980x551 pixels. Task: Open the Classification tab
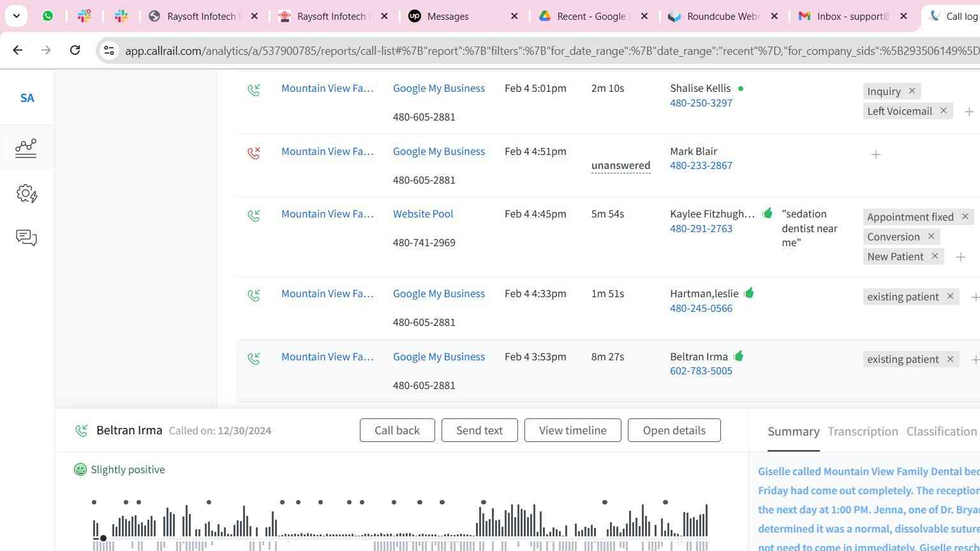click(x=942, y=432)
